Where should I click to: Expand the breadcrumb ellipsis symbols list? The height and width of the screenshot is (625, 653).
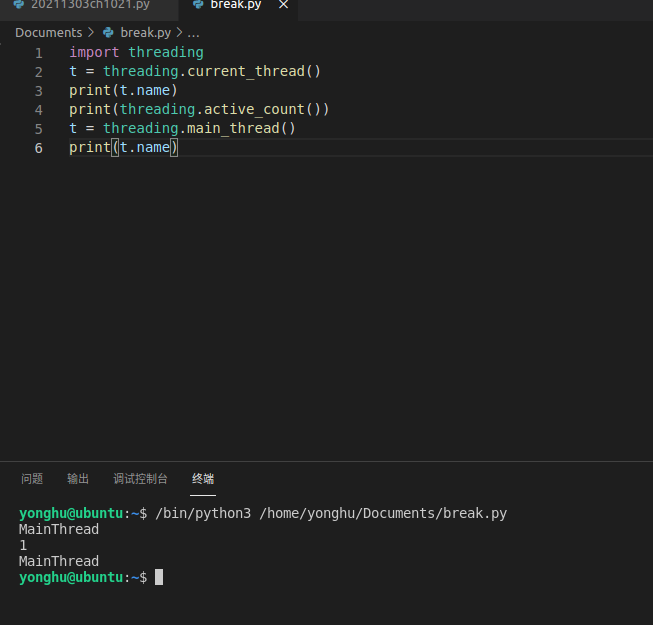pyautogui.click(x=193, y=33)
